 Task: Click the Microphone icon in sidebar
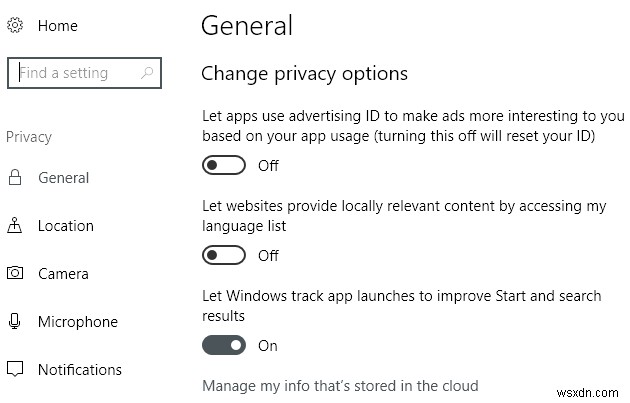coord(15,322)
